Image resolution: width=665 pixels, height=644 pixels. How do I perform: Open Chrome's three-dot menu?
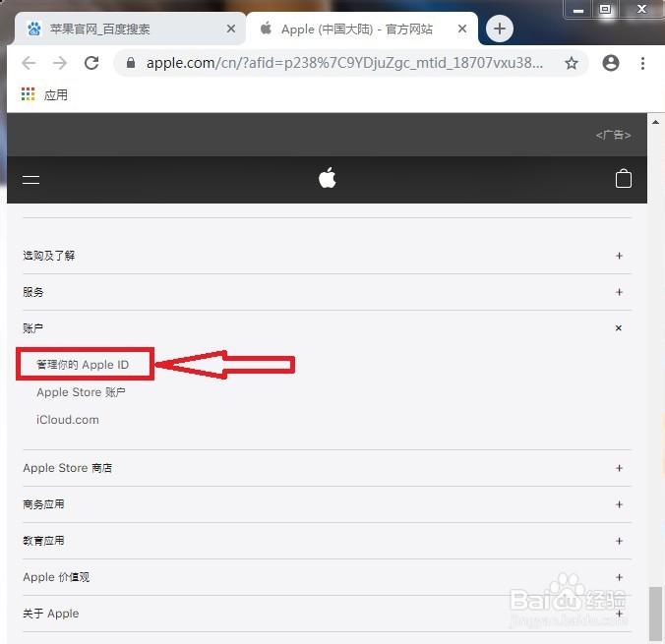643,63
